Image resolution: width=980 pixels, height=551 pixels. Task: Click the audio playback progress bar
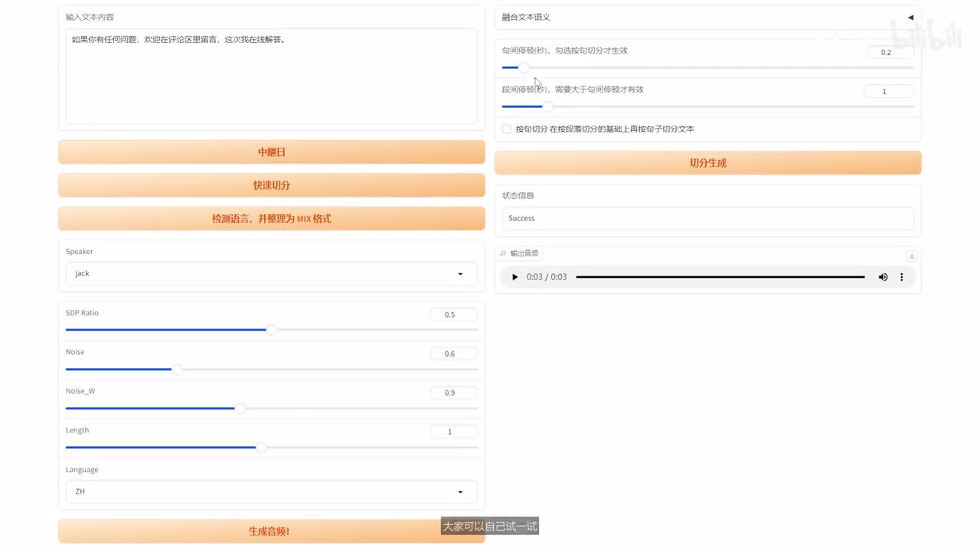pyautogui.click(x=720, y=277)
